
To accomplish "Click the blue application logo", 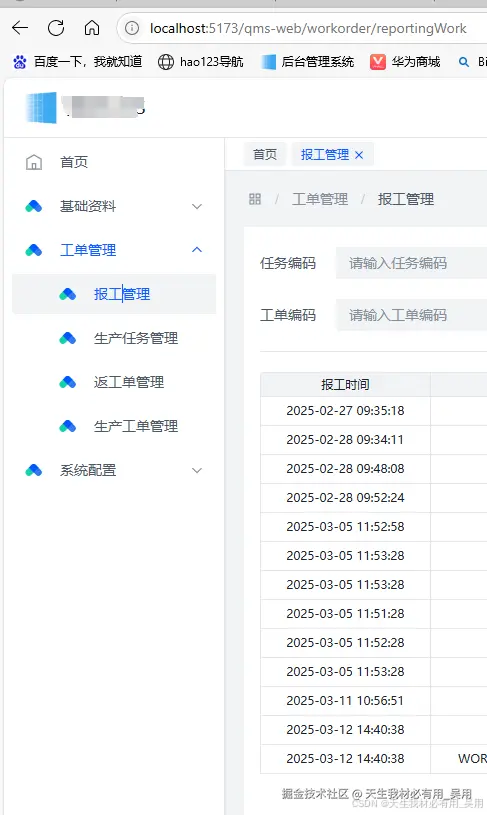I will click(x=41, y=108).
